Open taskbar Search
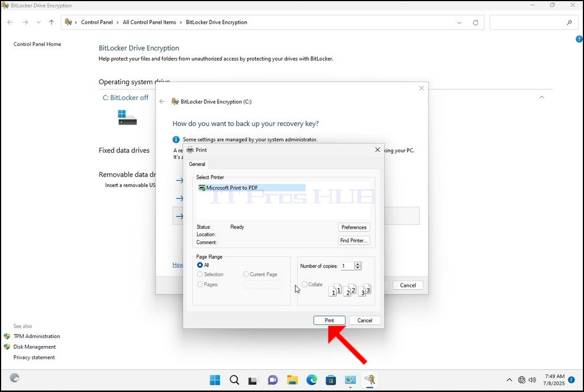Image resolution: width=584 pixels, height=392 pixels. click(234, 380)
